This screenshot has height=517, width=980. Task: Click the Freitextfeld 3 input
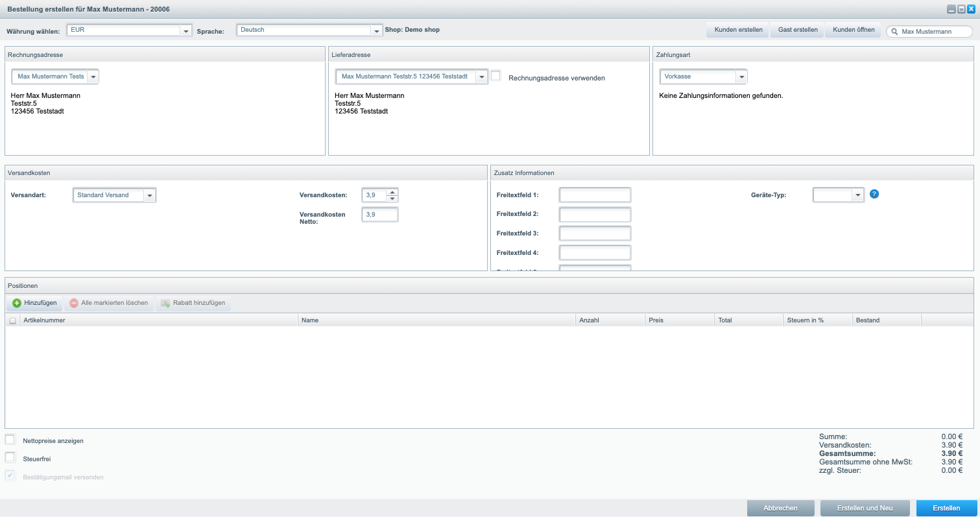click(595, 234)
